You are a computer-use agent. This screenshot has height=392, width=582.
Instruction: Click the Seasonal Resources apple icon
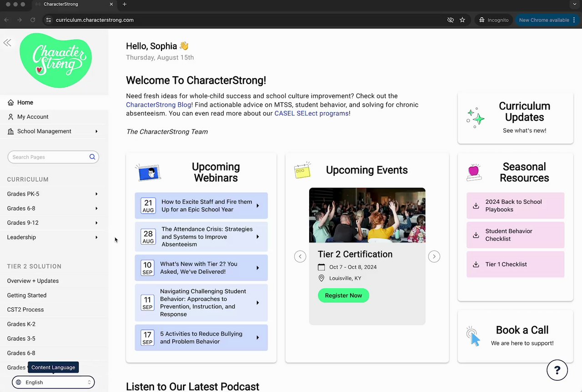point(474,172)
